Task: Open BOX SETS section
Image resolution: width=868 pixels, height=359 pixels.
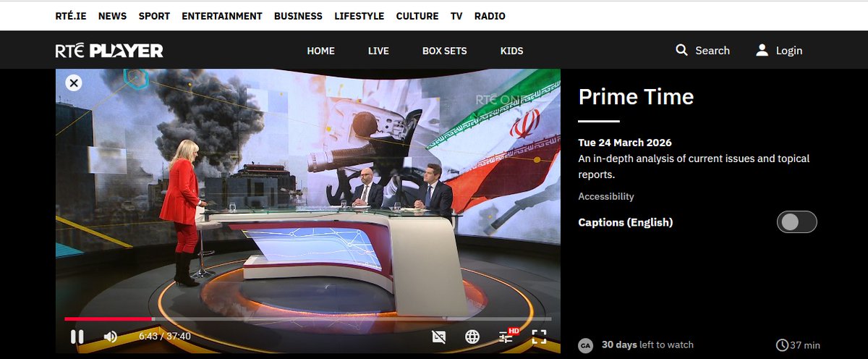Action: [445, 51]
